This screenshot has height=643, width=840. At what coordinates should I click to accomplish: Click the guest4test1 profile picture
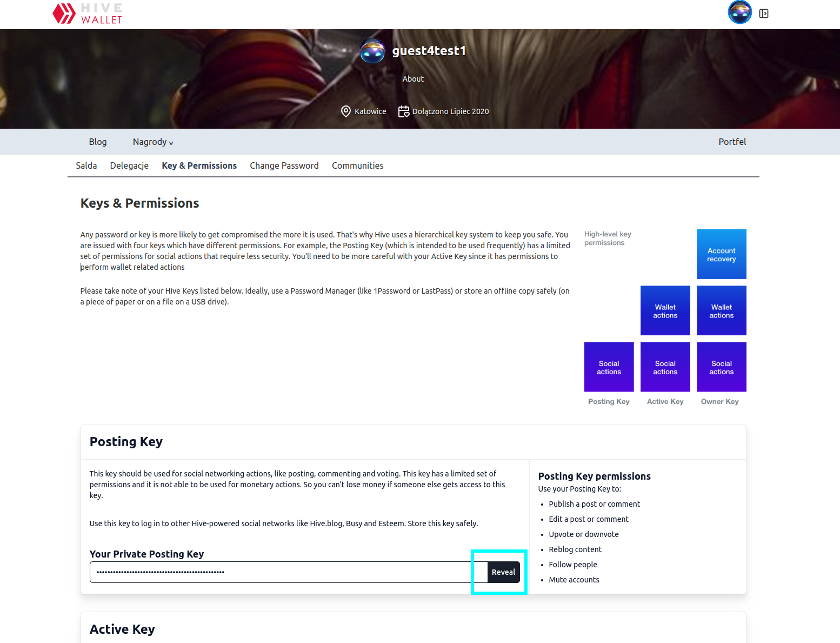point(372,51)
